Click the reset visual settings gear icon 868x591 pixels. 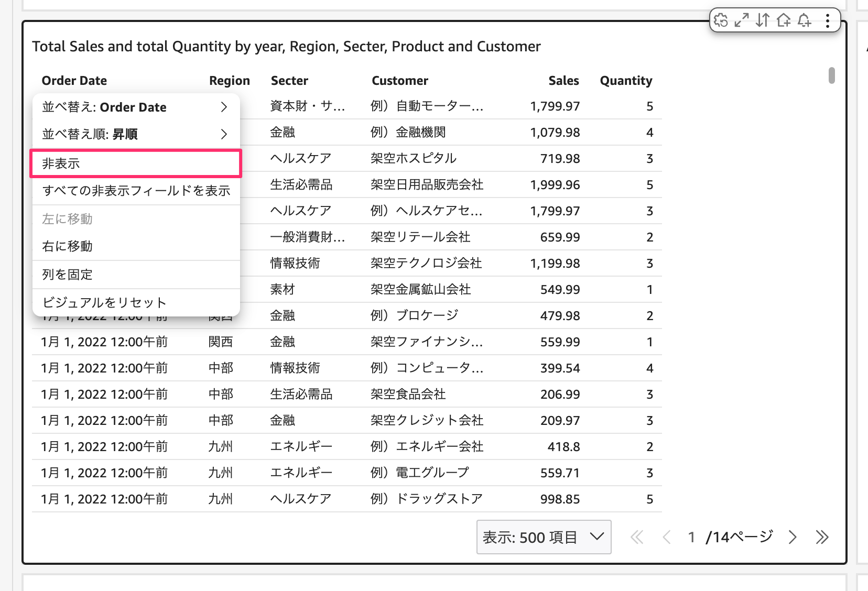721,20
